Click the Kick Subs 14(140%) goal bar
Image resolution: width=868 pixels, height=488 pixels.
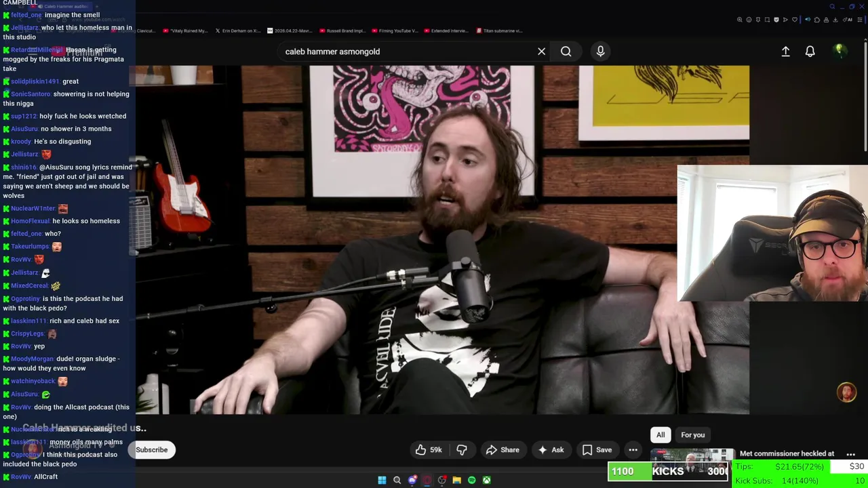[x=800, y=481]
